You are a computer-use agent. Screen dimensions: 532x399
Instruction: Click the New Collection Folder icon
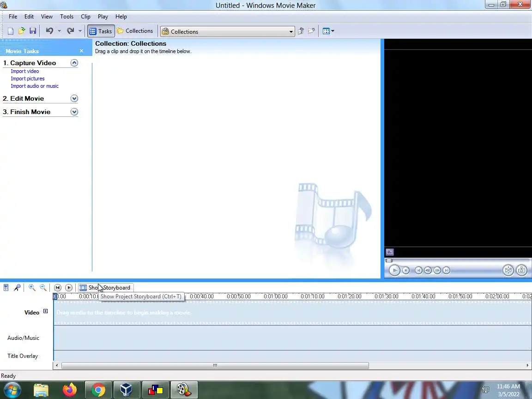coord(311,31)
